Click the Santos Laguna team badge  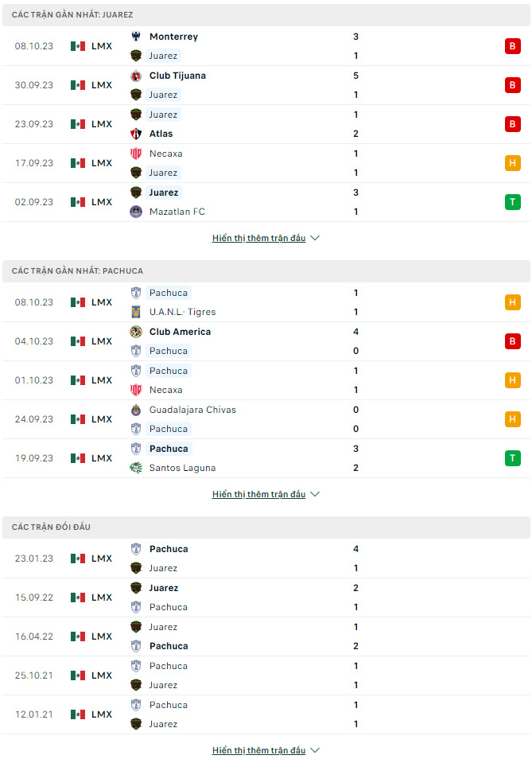(136, 468)
